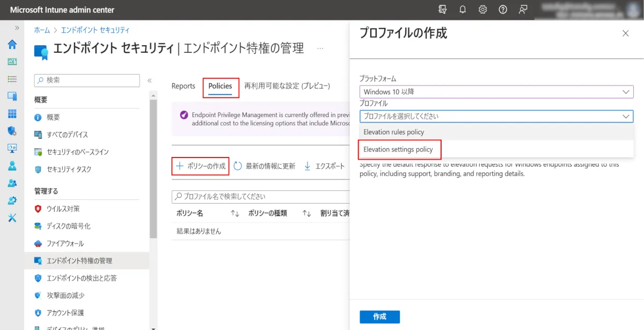Open Troubleshooting wrench icon in left rail

(x=12, y=218)
